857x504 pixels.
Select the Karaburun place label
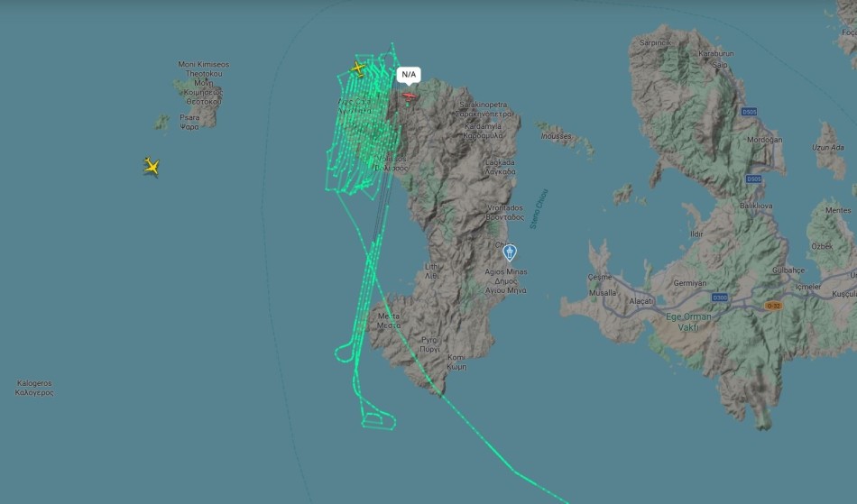(716, 53)
